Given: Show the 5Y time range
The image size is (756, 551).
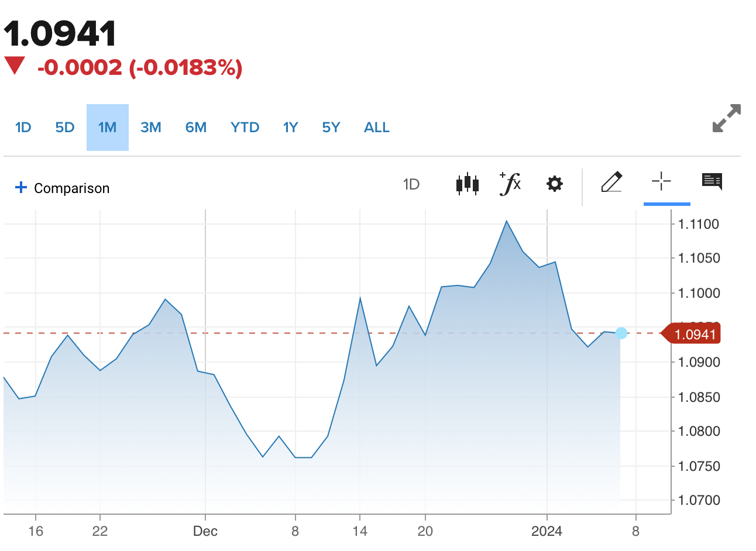Looking at the screenshot, I should (331, 128).
